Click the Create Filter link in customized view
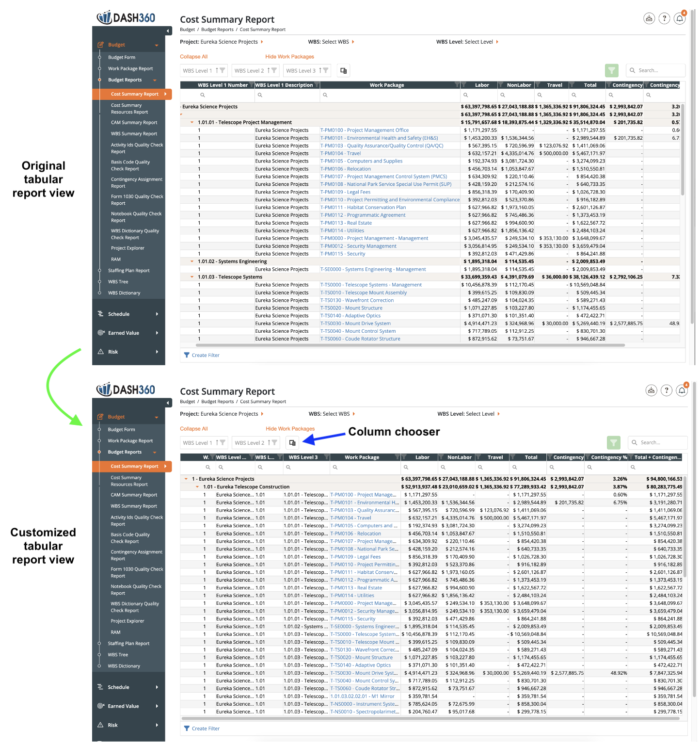The width and height of the screenshot is (700, 746). pos(206,729)
